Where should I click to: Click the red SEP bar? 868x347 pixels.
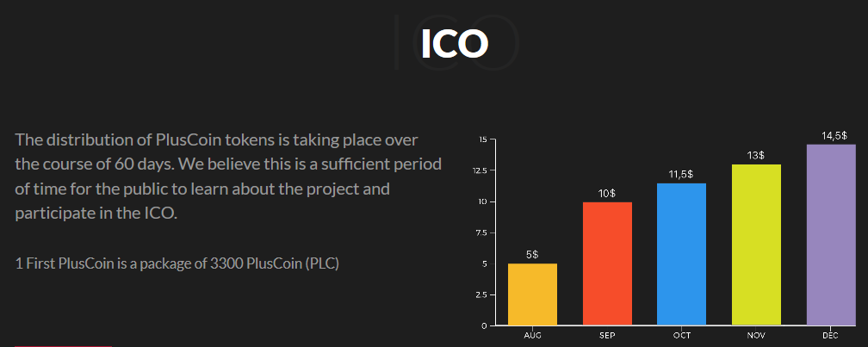point(607,263)
